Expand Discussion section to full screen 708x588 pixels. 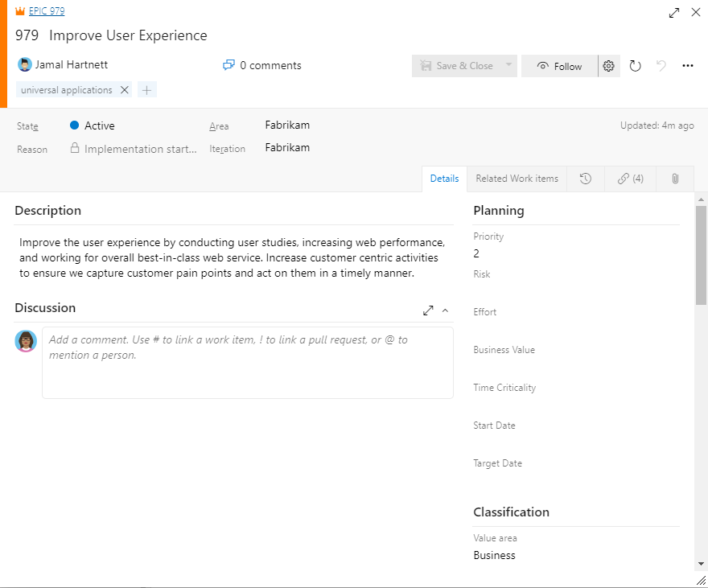pyautogui.click(x=428, y=310)
